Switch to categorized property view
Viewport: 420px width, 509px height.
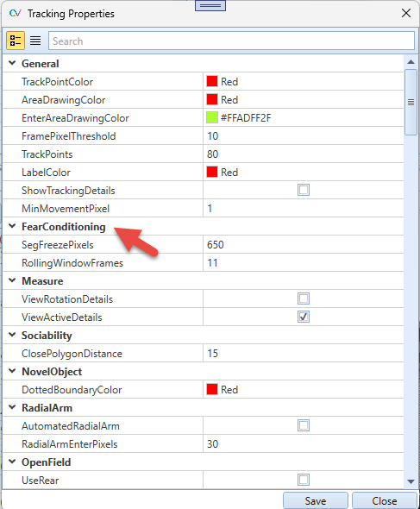click(x=16, y=41)
